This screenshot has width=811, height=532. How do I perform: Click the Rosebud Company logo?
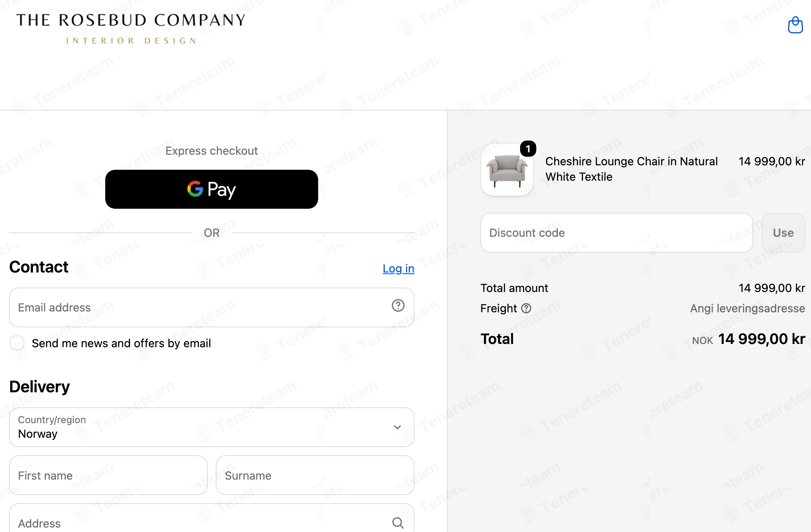tap(131, 28)
